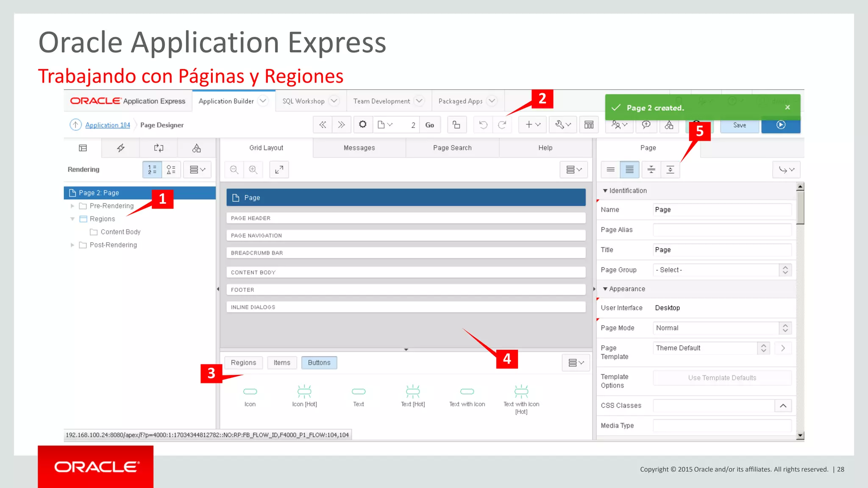Pick the Text [Hot] button type
The width and height of the screenshot is (868, 488).
tap(413, 396)
